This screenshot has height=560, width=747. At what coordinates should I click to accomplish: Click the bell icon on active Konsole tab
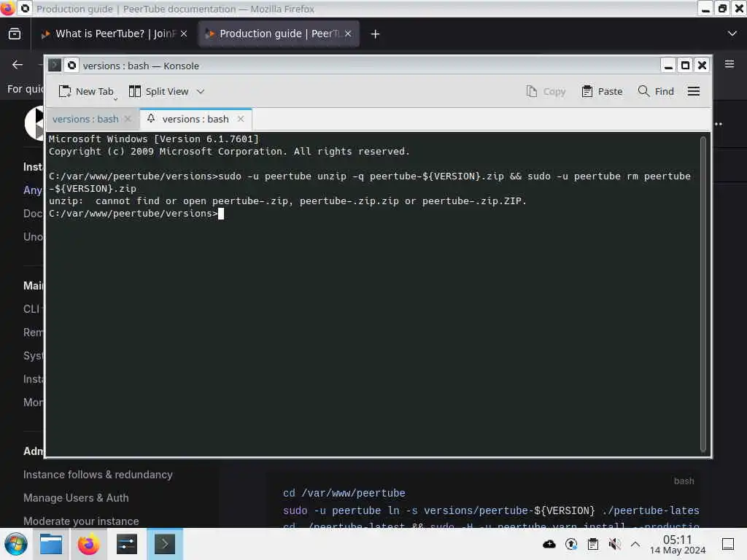tap(151, 119)
